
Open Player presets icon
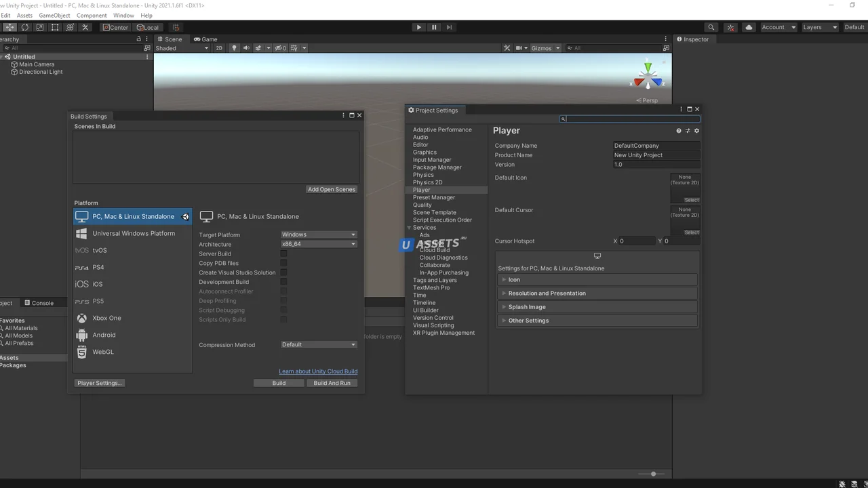688,131
